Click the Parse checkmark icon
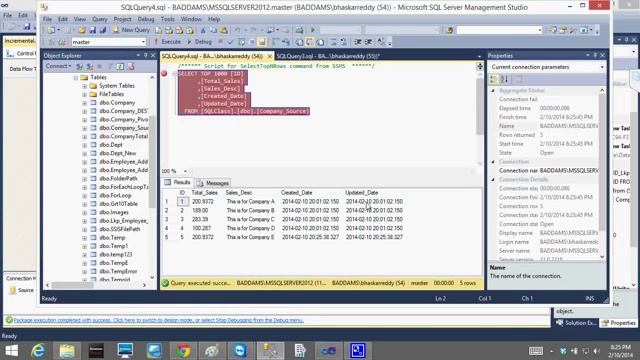 coord(230,42)
